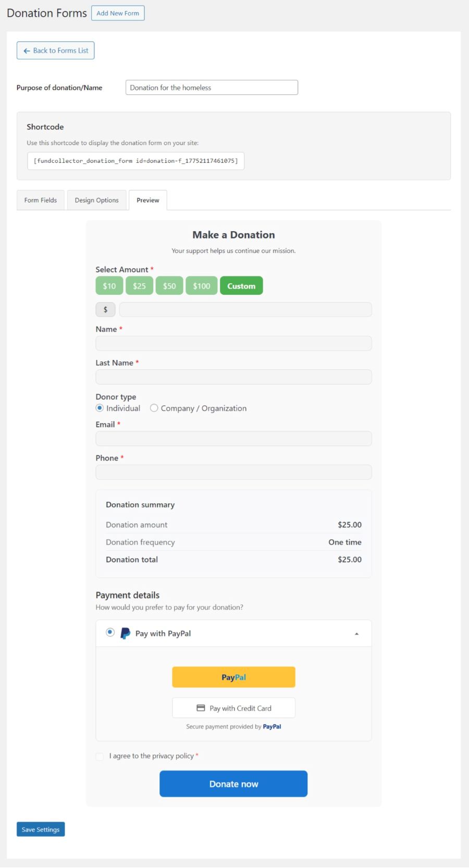Viewport: 469px width, 868px height.
Task: Click the credit card icon on payment button
Action: (x=201, y=708)
